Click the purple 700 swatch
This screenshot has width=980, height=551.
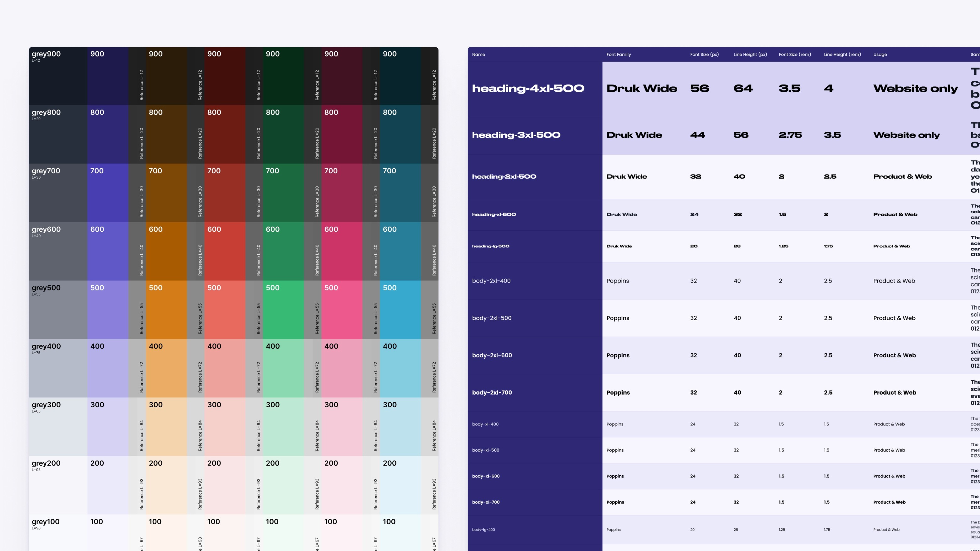click(x=108, y=193)
